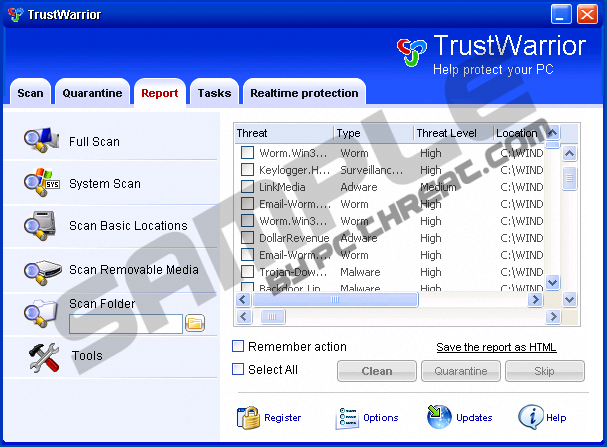
Task: Check the Select All checkbox
Action: [x=238, y=369]
